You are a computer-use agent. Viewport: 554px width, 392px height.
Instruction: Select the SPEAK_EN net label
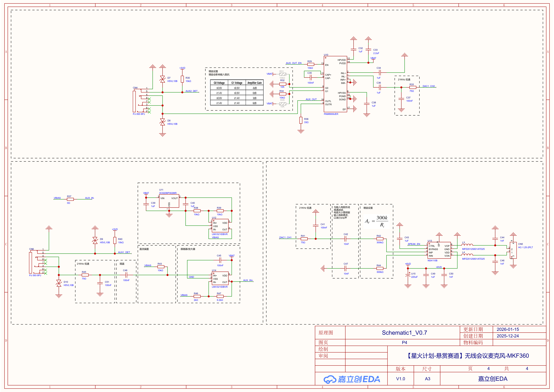[414, 244]
